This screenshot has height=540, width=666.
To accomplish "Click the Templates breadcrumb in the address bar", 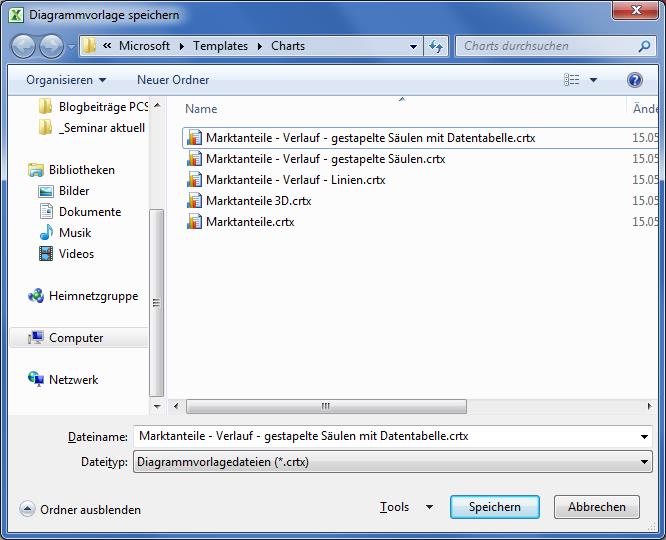I will (x=220, y=45).
